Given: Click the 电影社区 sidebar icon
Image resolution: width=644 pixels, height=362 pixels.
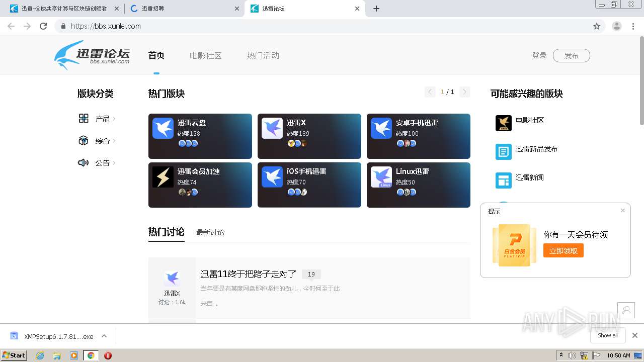Looking at the screenshot, I should [504, 123].
